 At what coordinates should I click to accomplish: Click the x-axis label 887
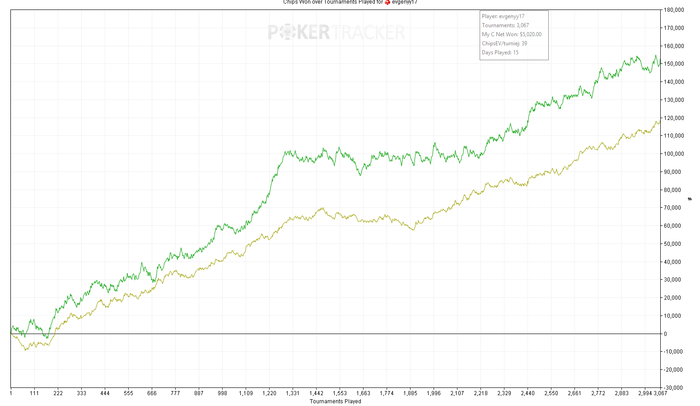pos(199,393)
